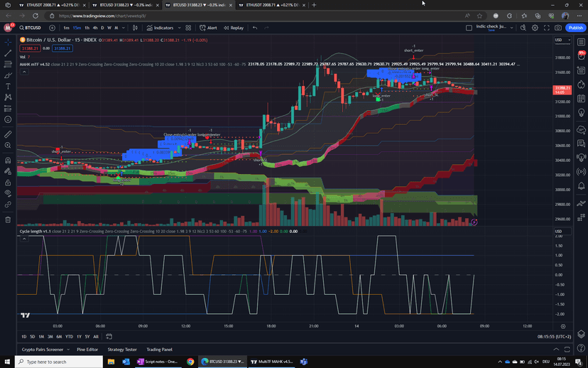Toggle magnet mode in left toolbar
This screenshot has height=368, width=588.
point(8,160)
